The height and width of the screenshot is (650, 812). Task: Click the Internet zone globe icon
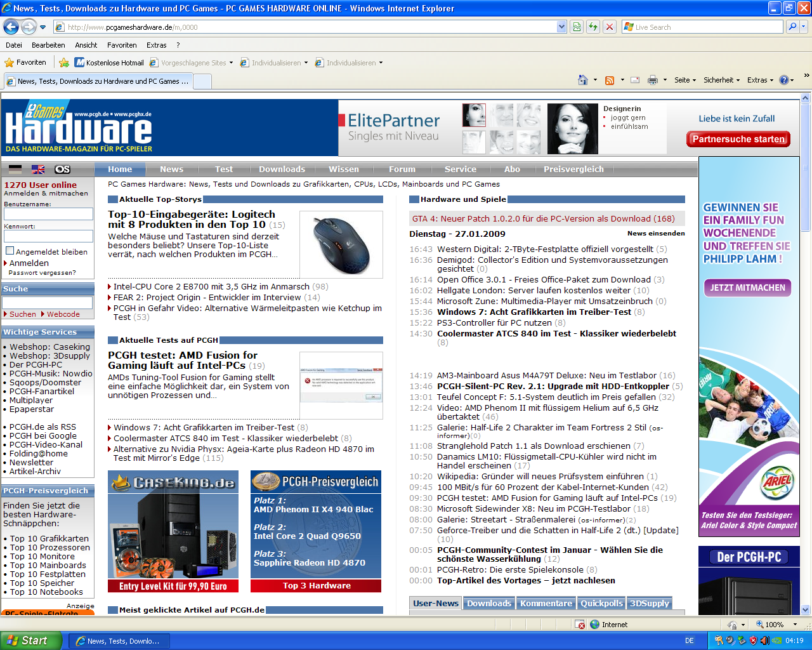pyautogui.click(x=594, y=625)
